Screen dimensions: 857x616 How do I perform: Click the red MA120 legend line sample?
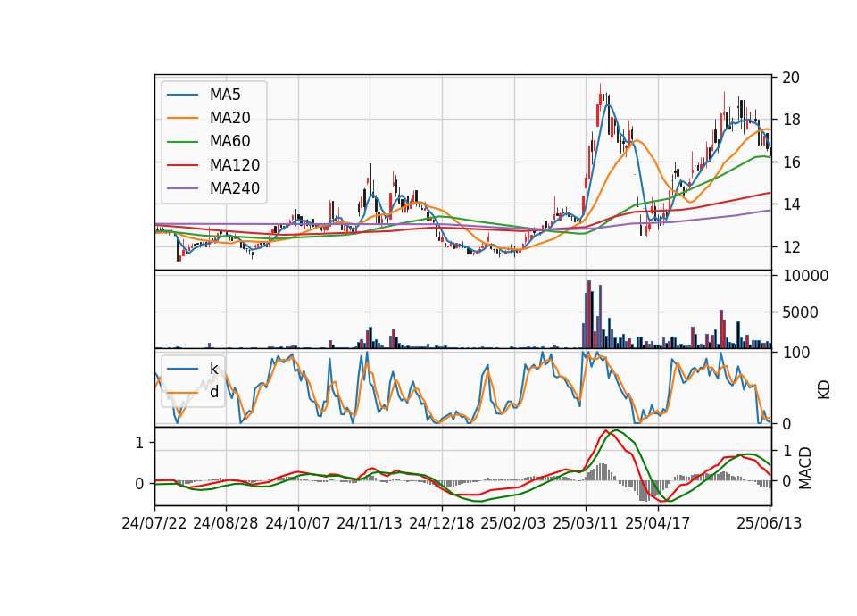(182, 165)
